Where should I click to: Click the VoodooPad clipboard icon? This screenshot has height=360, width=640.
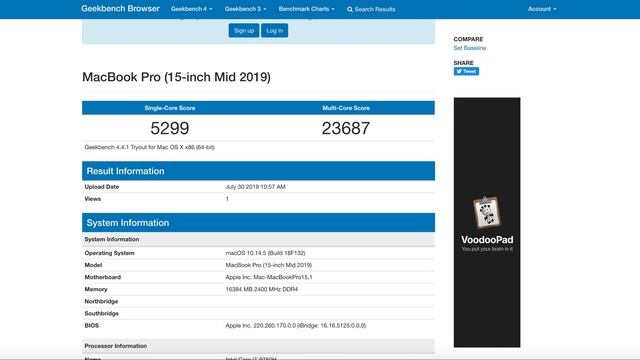[x=487, y=212]
